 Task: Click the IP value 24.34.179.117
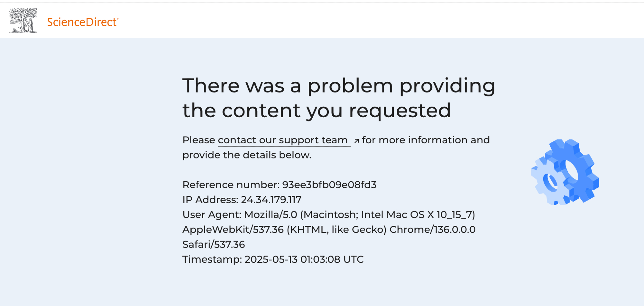tap(271, 200)
